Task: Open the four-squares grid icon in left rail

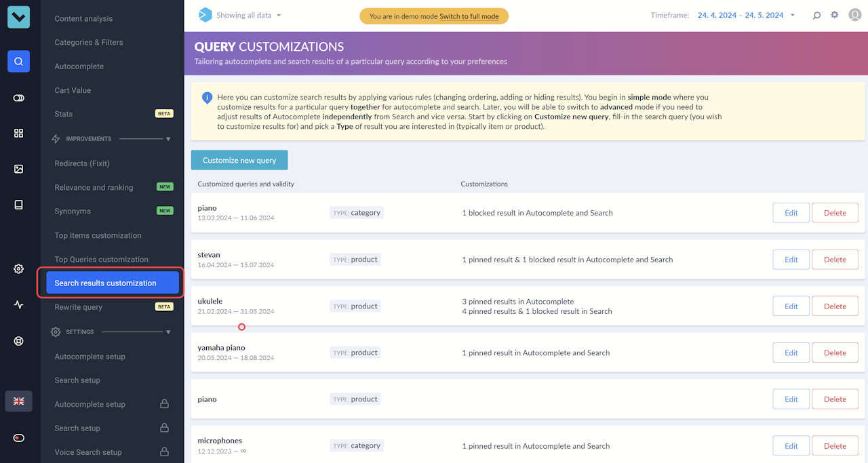Action: click(x=18, y=133)
